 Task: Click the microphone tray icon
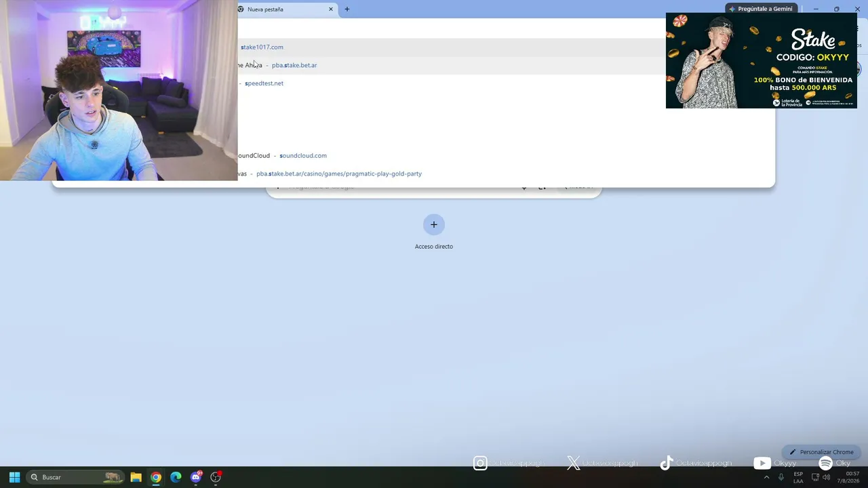tap(781, 477)
